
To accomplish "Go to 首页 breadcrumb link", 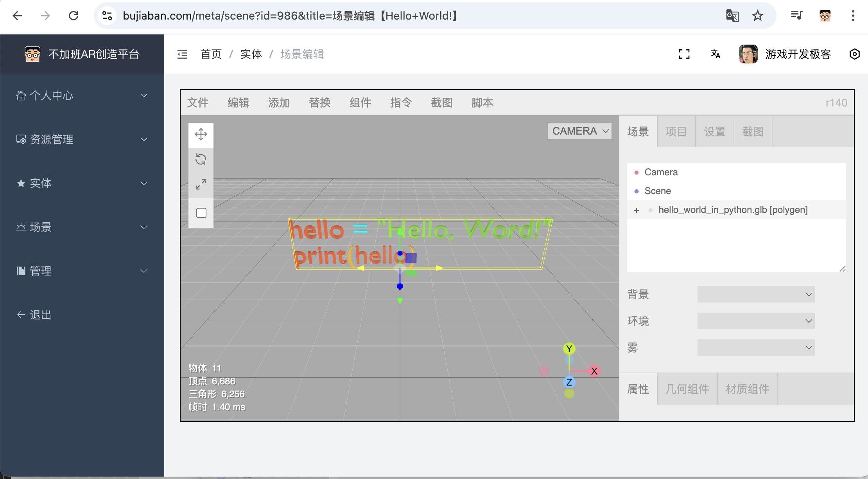I will [x=211, y=54].
